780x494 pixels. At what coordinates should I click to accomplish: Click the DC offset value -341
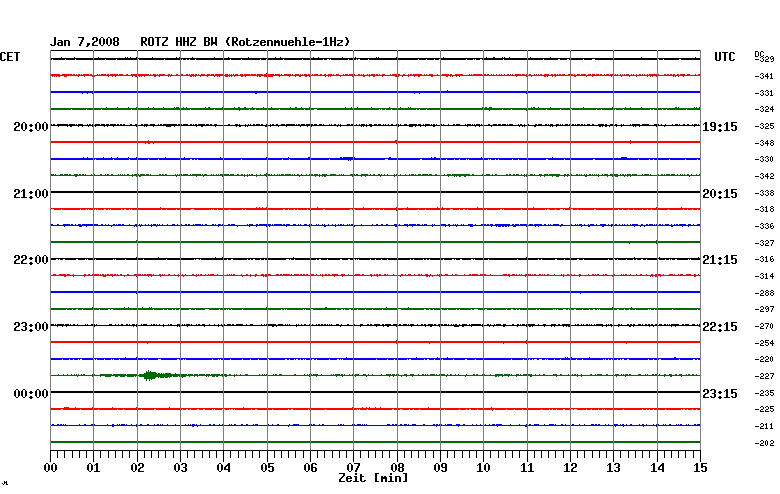tap(765, 76)
